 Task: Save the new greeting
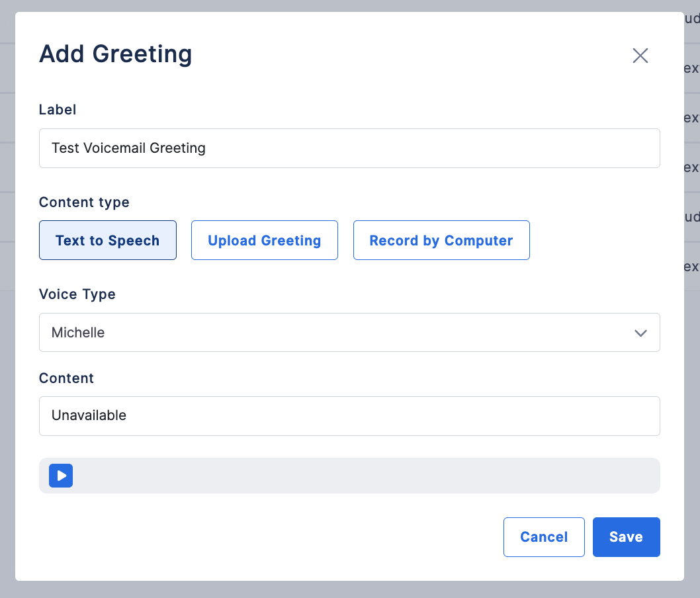626,537
